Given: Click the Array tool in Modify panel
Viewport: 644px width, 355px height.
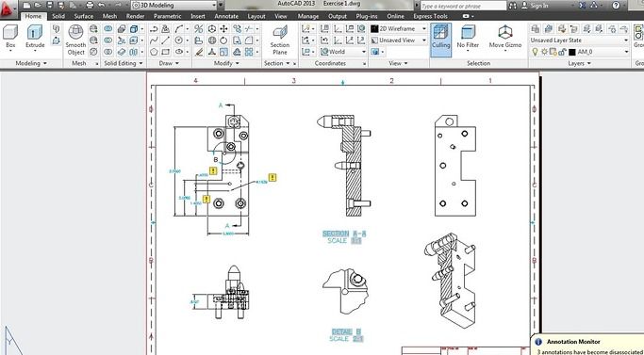Looking at the screenshot, I should point(249,52).
